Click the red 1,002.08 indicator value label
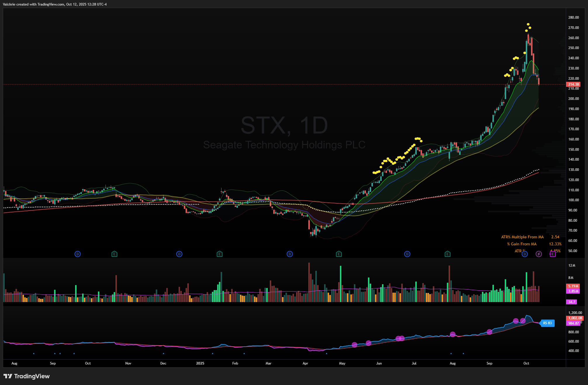588x385 pixels. pyautogui.click(x=575, y=318)
